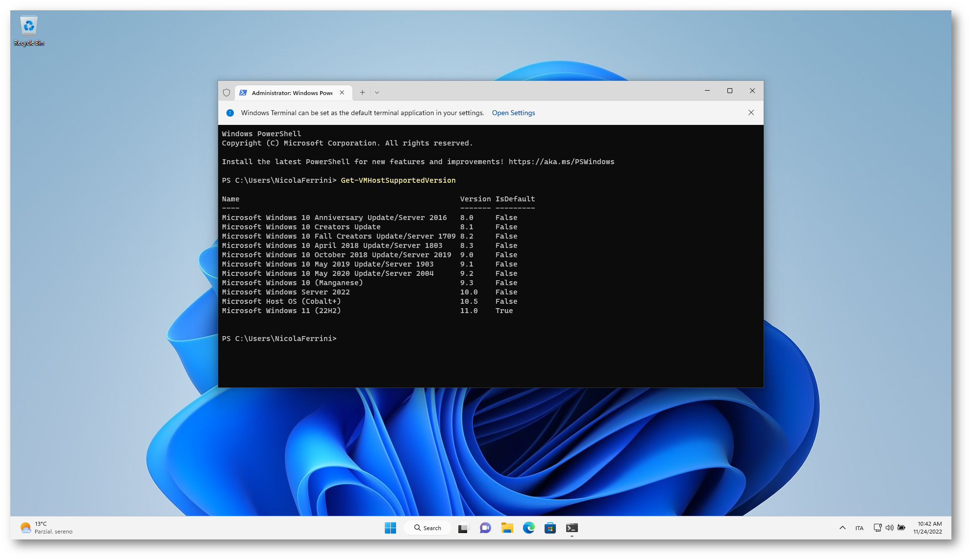Click the May 2019 Update/Server 1903 row
The width and height of the screenshot is (972, 560).
pyautogui.click(x=370, y=264)
